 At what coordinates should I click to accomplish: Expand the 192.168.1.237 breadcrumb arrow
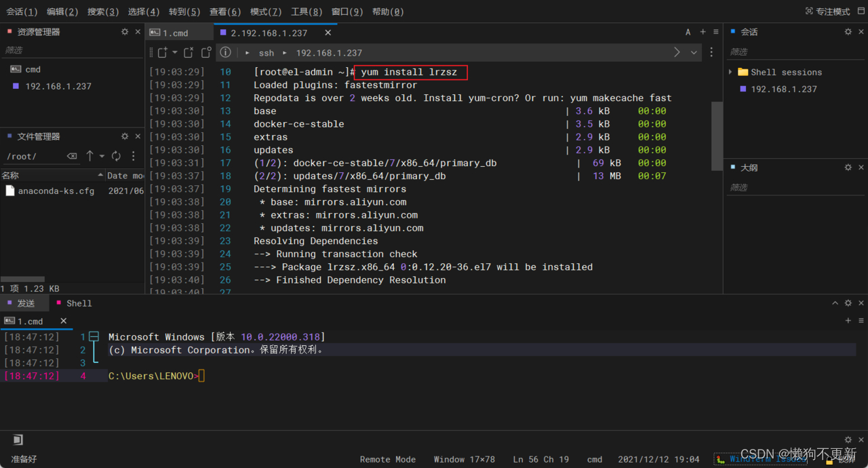point(285,52)
